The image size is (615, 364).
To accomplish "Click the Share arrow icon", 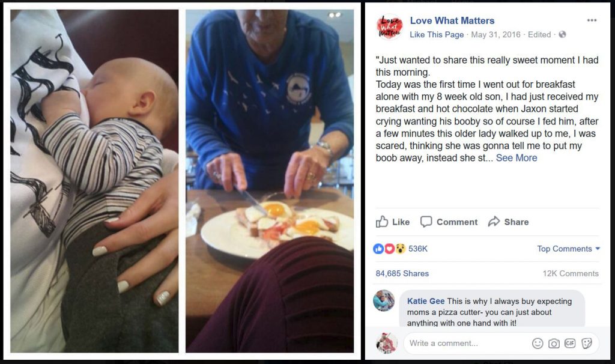I will [494, 222].
